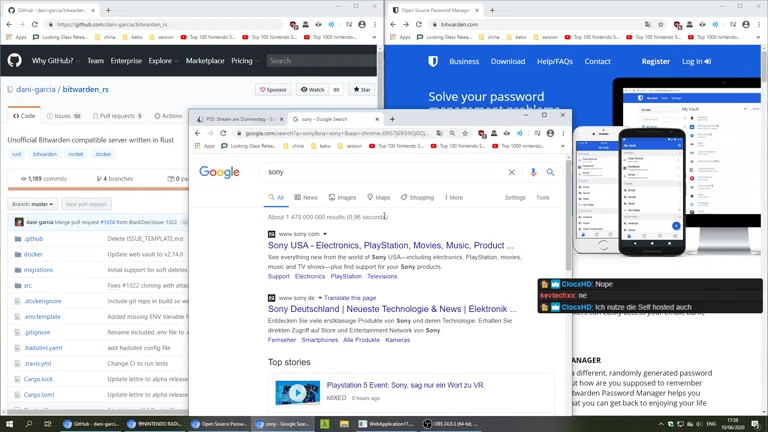Open the Branch: master dropdown

[x=33, y=204]
